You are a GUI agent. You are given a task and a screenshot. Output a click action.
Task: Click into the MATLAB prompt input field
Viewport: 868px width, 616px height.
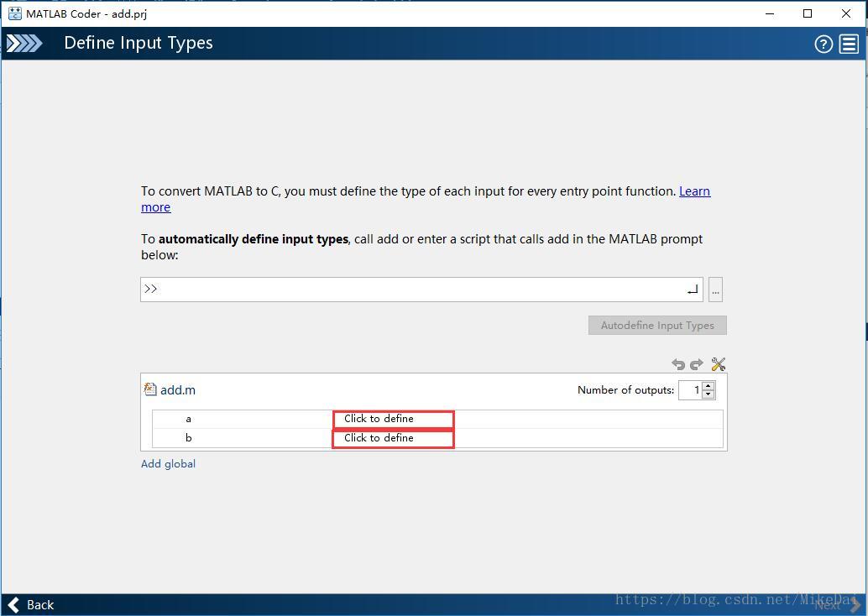(x=421, y=290)
